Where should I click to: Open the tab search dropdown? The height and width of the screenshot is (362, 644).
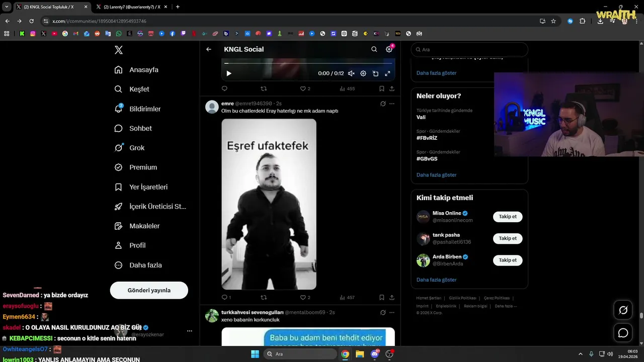pos(7,7)
